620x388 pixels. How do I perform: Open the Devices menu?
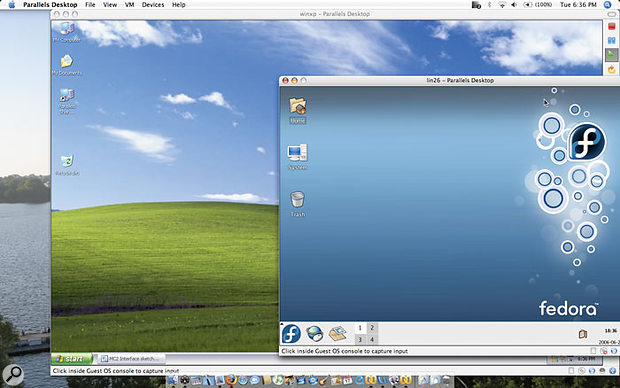(153, 5)
